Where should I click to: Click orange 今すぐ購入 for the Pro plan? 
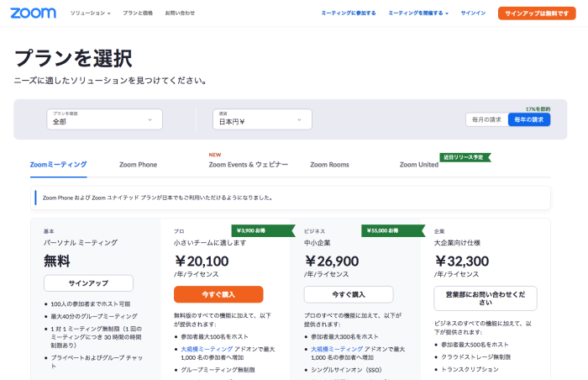[218, 294]
